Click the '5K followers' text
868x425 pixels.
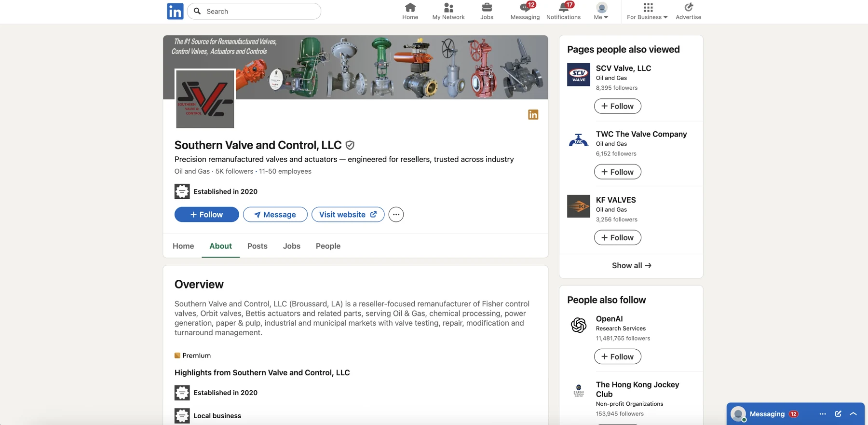(234, 171)
